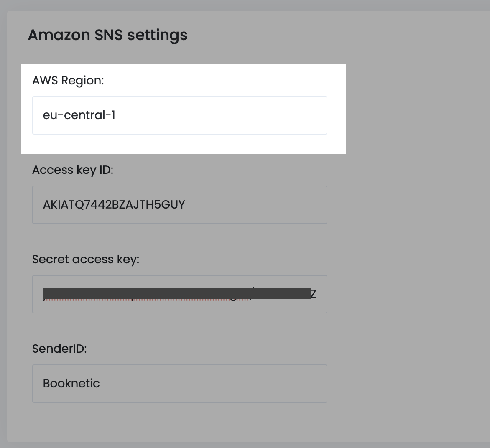Click the Secret access key label
Image resolution: width=490 pixels, height=448 pixels.
86,259
